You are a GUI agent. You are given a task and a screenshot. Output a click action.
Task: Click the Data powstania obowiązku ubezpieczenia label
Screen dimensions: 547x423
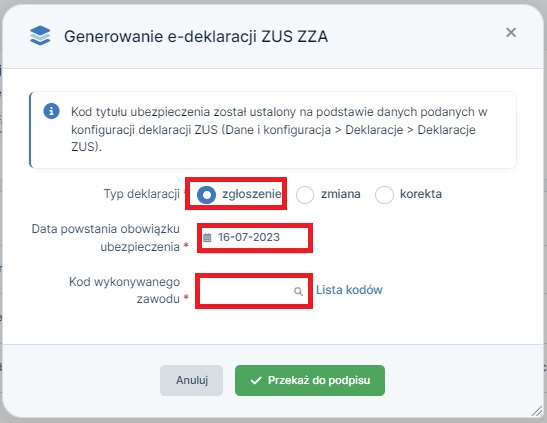point(106,238)
